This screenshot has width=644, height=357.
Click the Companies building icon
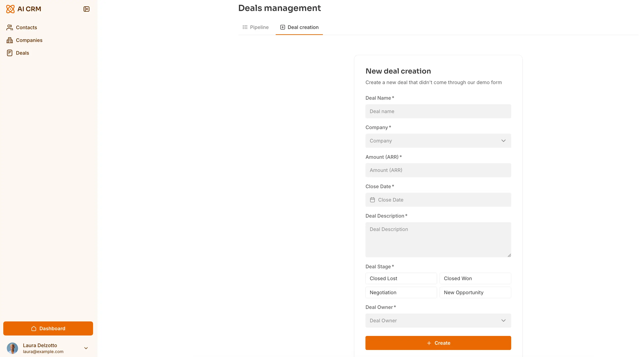tap(10, 40)
